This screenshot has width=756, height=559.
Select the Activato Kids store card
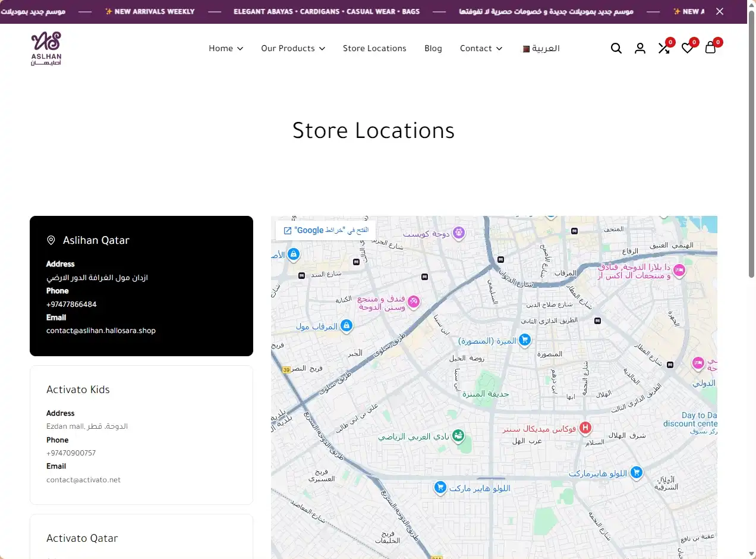click(141, 435)
